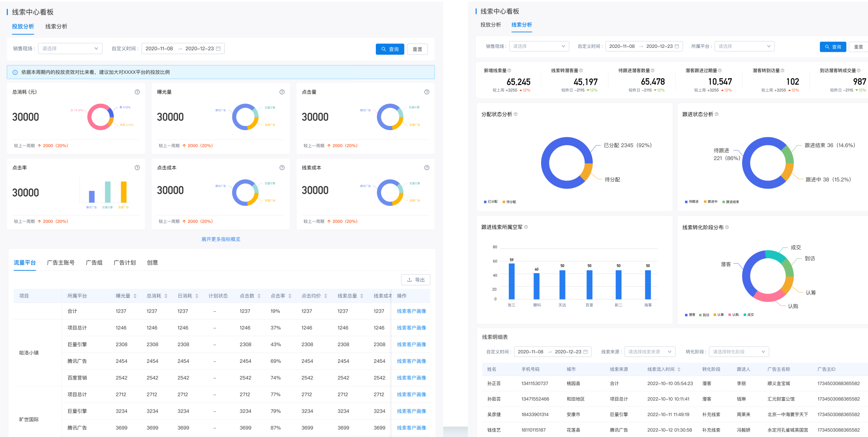The width and height of the screenshot is (868, 437).
Task: Open calendar icon in left date range
Action: [218, 49]
